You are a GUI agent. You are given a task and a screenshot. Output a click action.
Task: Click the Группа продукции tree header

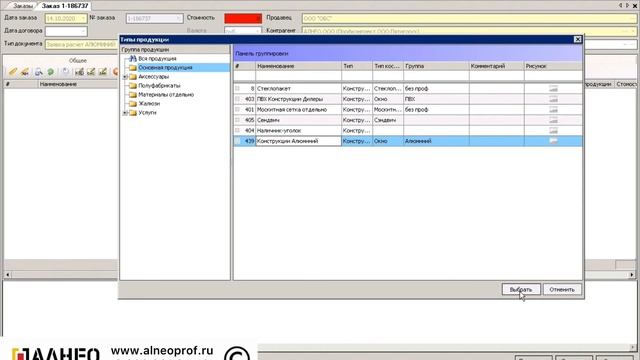(x=175, y=49)
